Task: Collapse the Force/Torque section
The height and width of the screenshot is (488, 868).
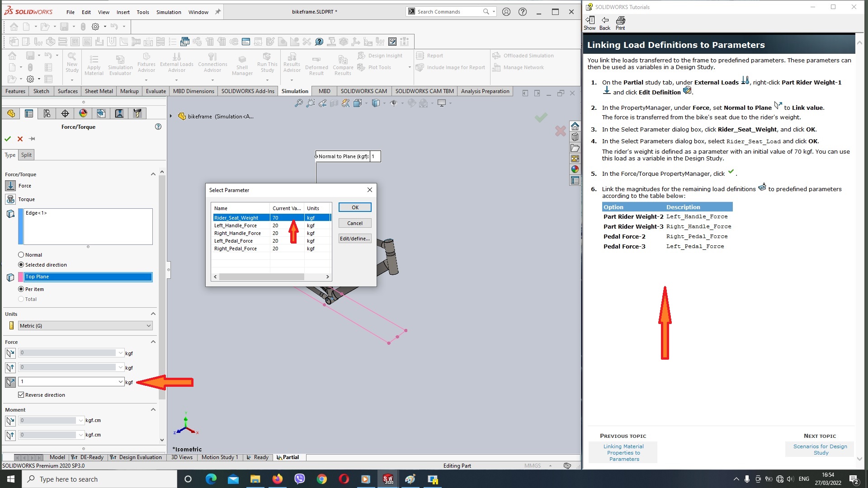Action: (x=153, y=174)
